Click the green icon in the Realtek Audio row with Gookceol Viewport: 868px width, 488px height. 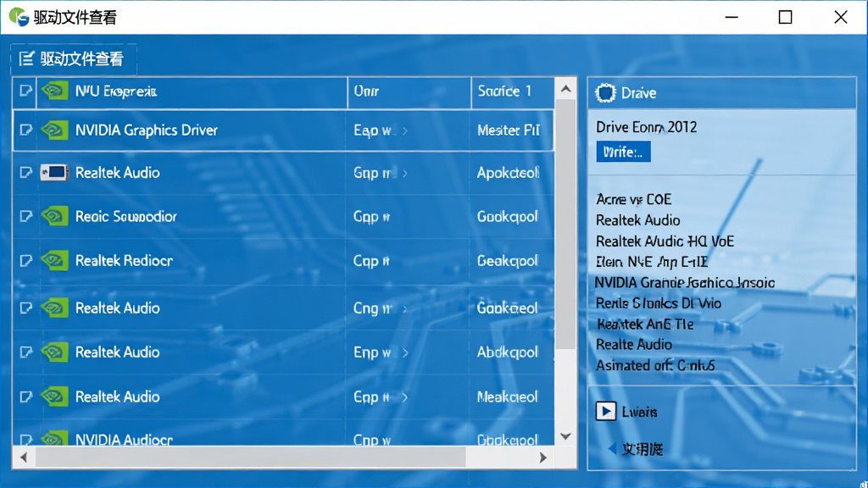(x=54, y=308)
